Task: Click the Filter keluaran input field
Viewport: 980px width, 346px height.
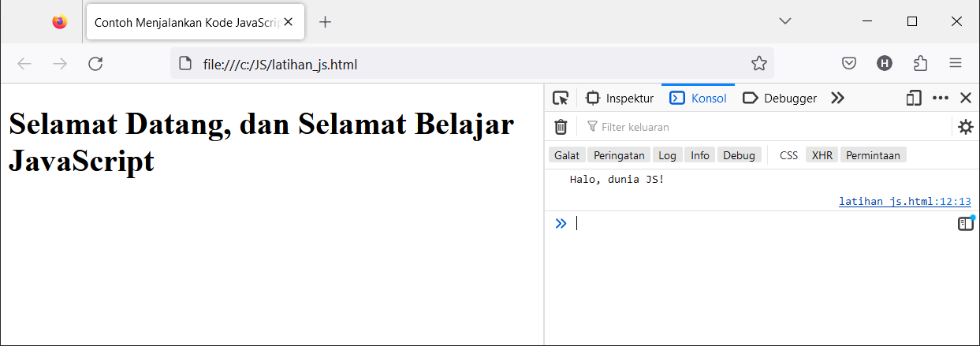Action: click(766, 127)
